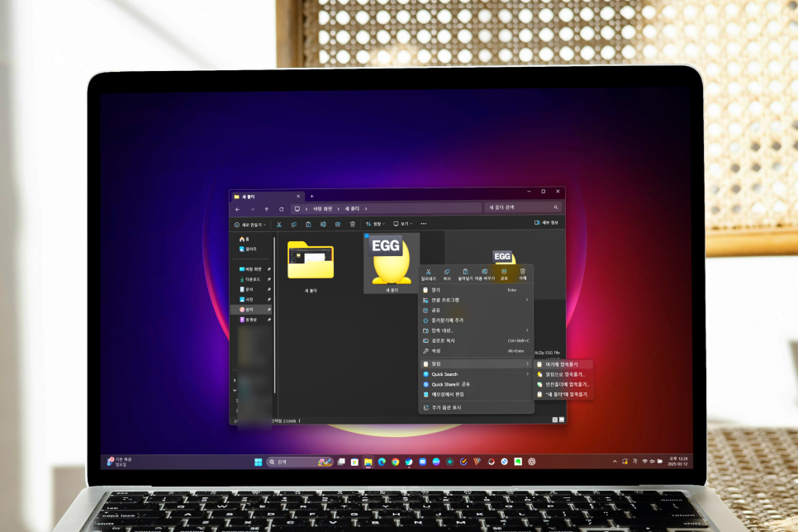Open the see more ellipsis menu
Viewport: 798px width, 532px height.
tap(424, 224)
